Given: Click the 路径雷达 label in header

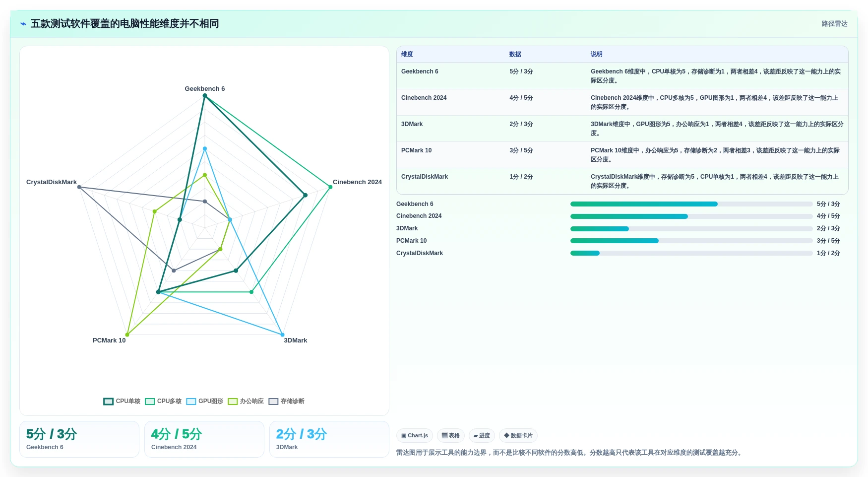Looking at the screenshot, I should (x=834, y=24).
